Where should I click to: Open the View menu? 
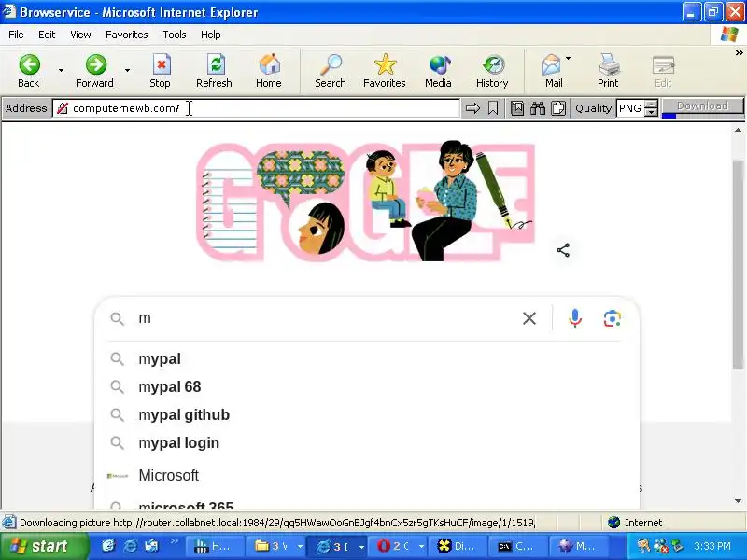coord(80,35)
